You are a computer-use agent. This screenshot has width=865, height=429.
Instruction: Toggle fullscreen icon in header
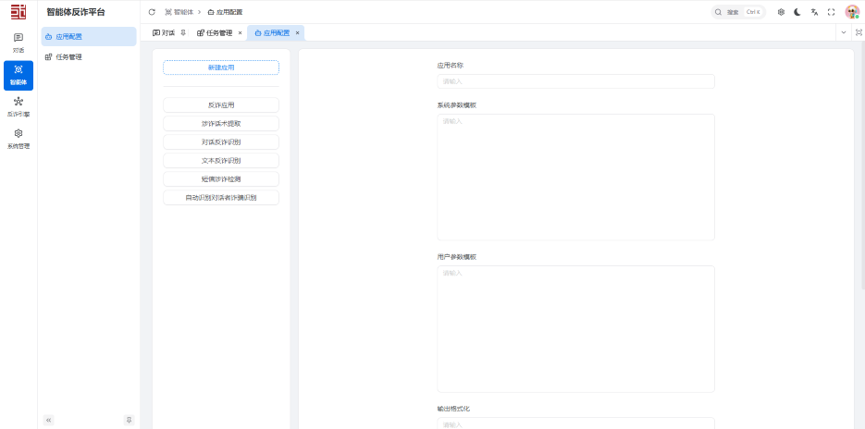(x=831, y=12)
